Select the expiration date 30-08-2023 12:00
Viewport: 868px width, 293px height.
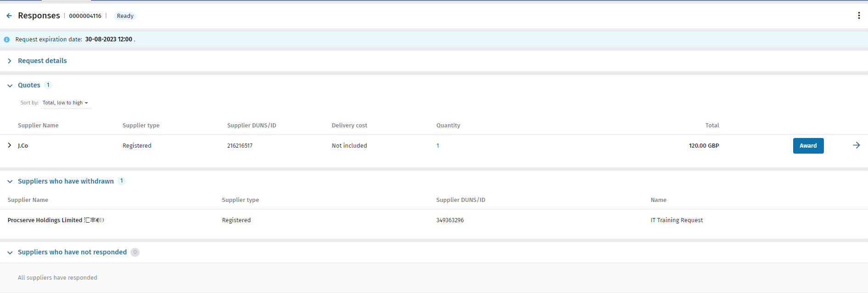[x=109, y=40]
